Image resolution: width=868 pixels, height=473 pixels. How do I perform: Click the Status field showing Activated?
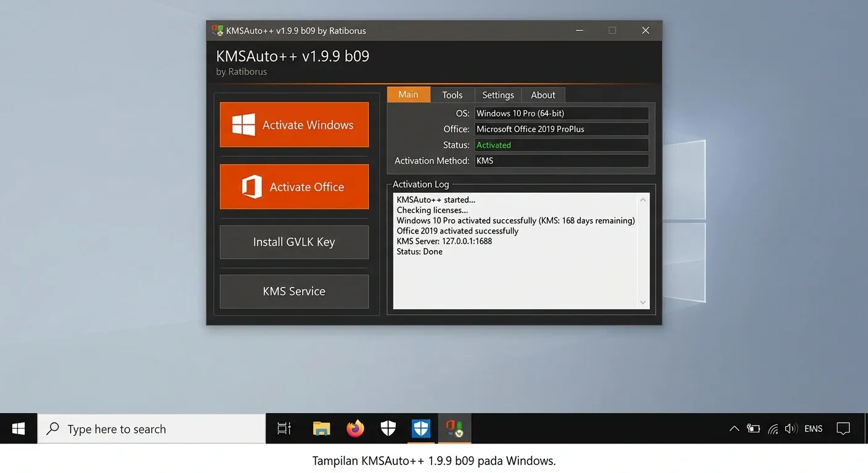click(562, 145)
